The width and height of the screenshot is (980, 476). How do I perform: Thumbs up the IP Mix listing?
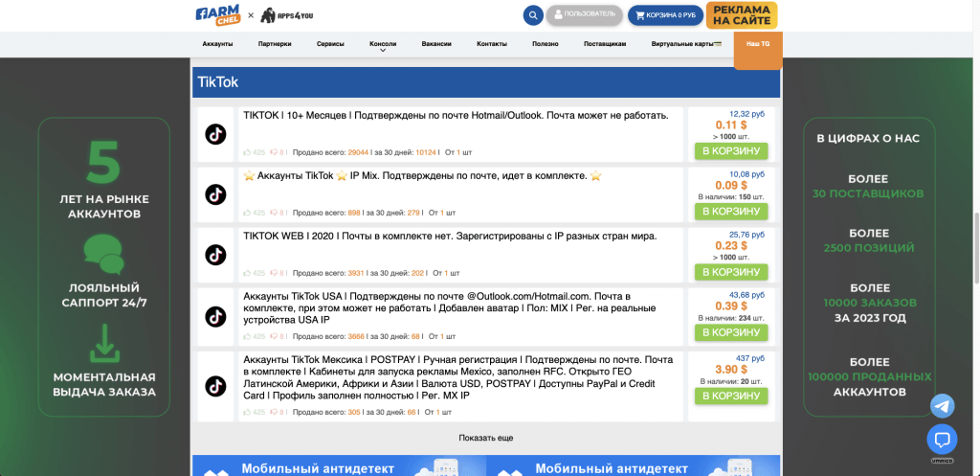tap(248, 212)
